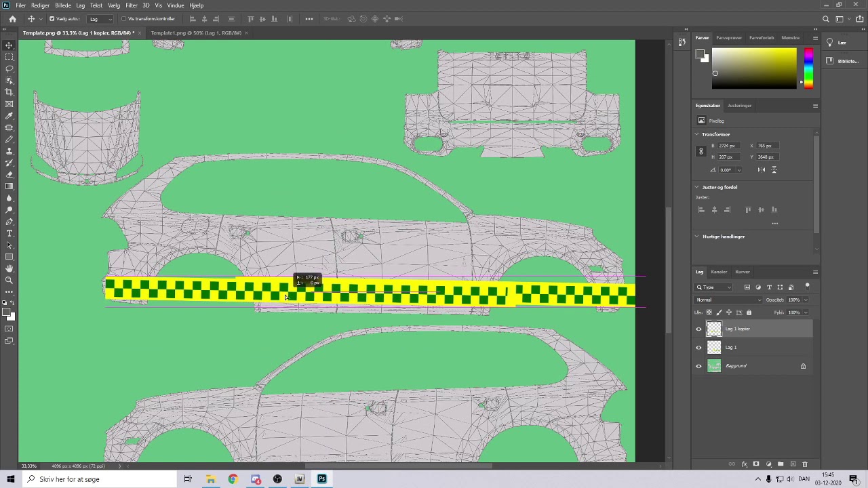Select the Zoom tool
This screenshot has width=868, height=488.
tap(9, 281)
